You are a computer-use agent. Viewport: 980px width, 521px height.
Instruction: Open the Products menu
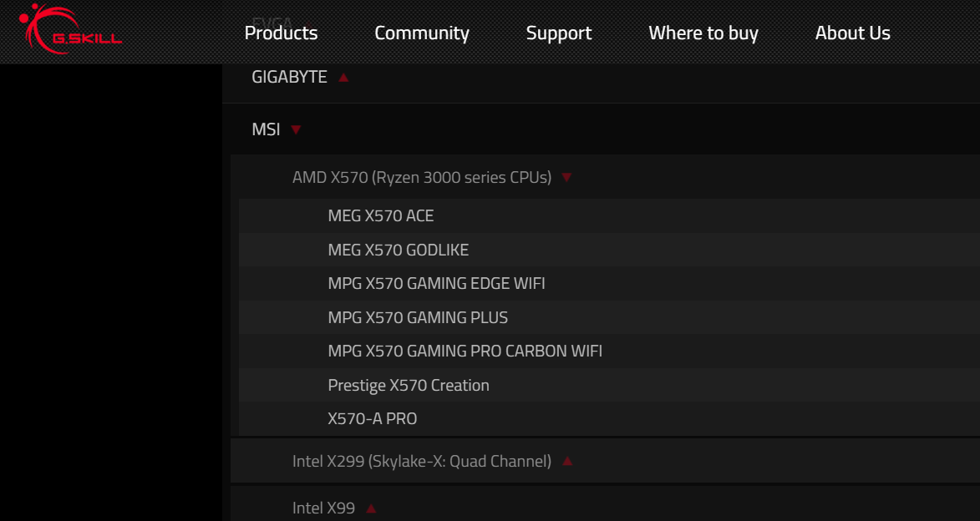coord(281,33)
